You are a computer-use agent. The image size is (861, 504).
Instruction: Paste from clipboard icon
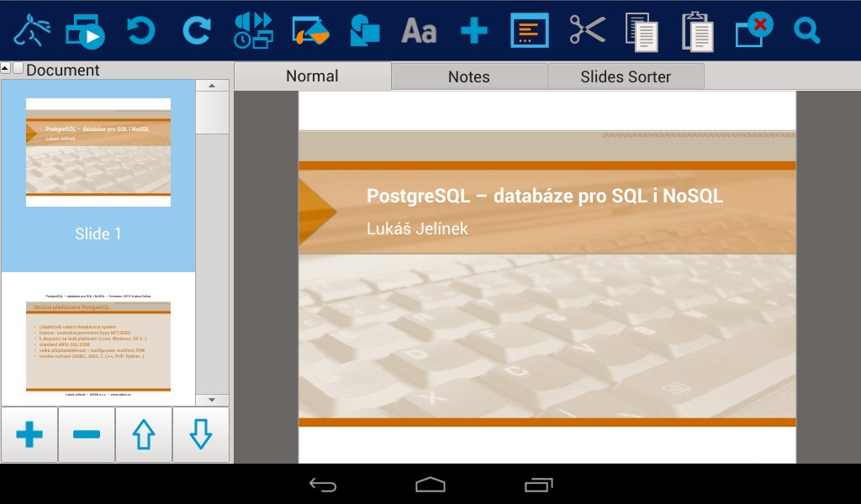point(697,32)
